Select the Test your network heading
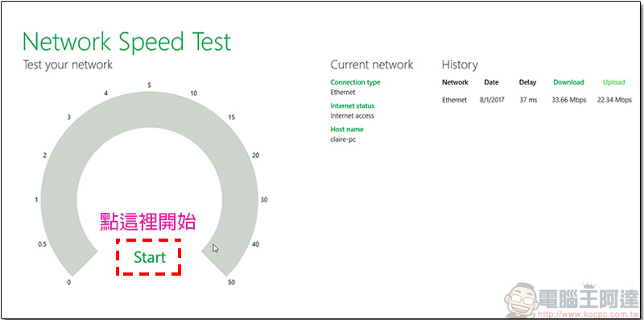 (68, 64)
